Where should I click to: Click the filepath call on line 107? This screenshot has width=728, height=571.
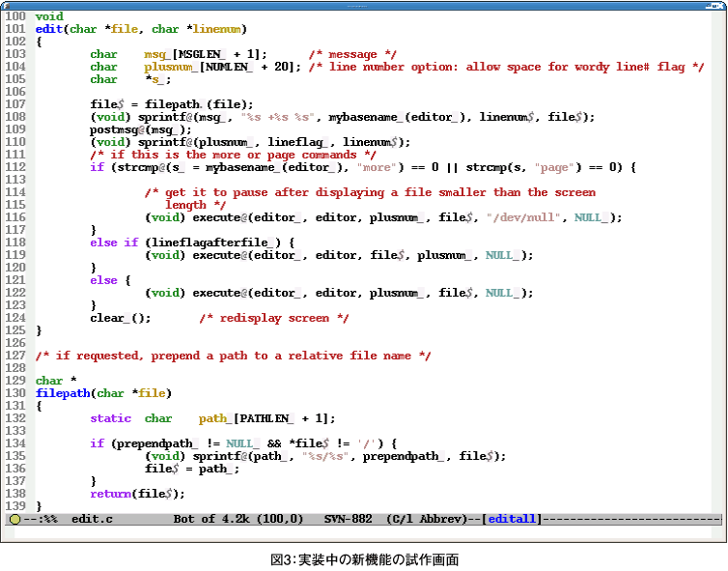coord(199,104)
